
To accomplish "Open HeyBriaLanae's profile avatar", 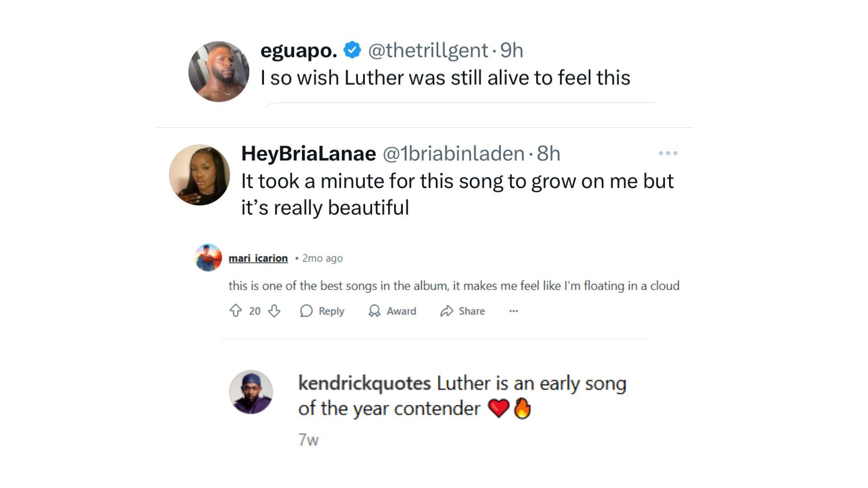I will click(x=199, y=175).
